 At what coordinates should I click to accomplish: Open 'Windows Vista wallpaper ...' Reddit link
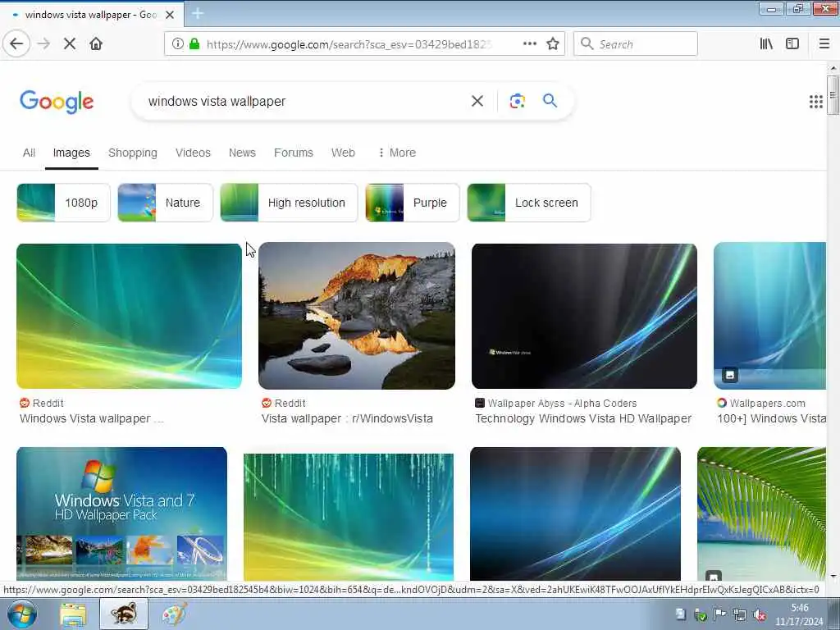pyautogui.click(x=92, y=419)
